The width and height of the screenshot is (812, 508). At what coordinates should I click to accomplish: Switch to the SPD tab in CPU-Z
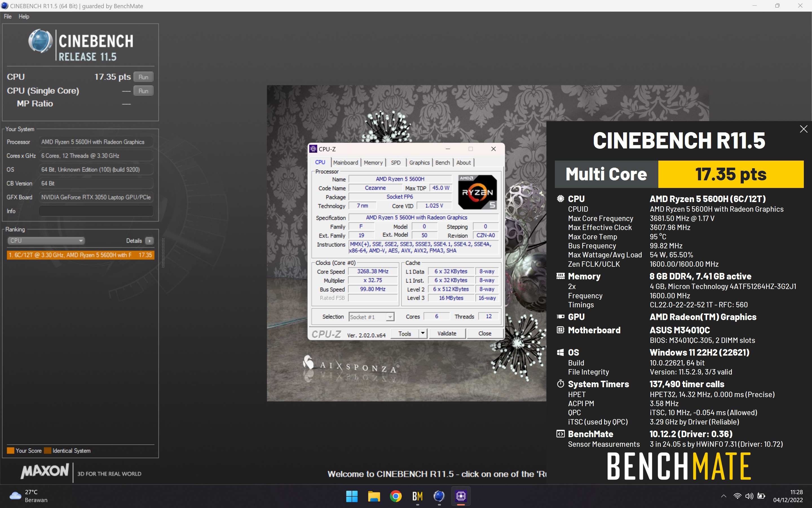pyautogui.click(x=396, y=163)
